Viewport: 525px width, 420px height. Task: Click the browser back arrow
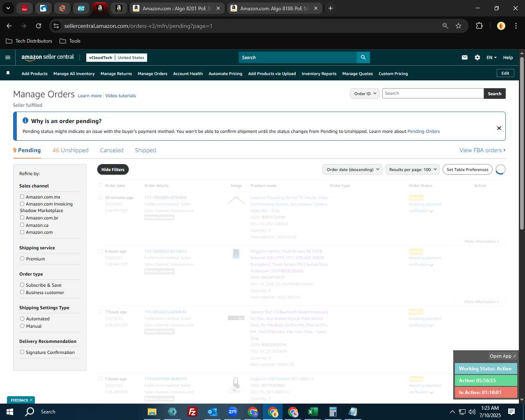click(x=9, y=26)
